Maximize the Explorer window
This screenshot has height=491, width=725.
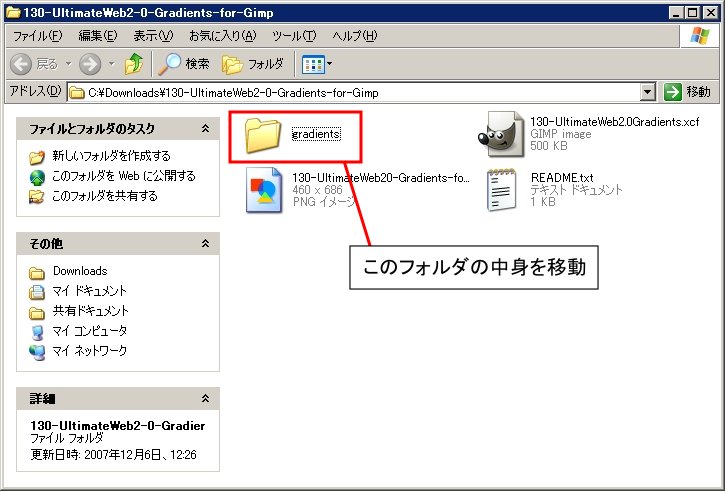693,12
